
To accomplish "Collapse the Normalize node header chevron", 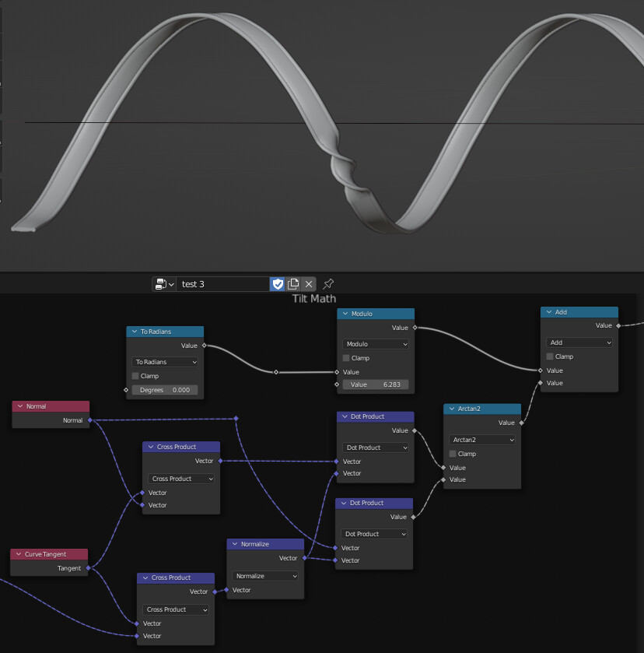I will click(235, 543).
